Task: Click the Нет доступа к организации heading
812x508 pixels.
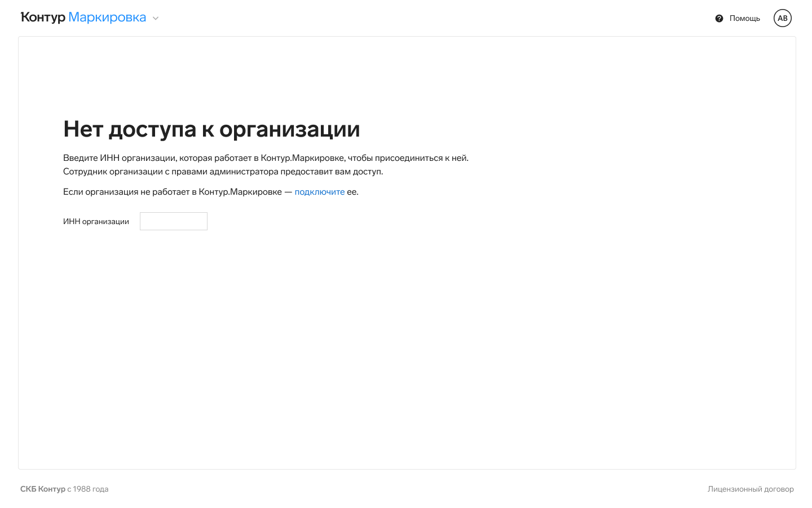Action: point(211,129)
